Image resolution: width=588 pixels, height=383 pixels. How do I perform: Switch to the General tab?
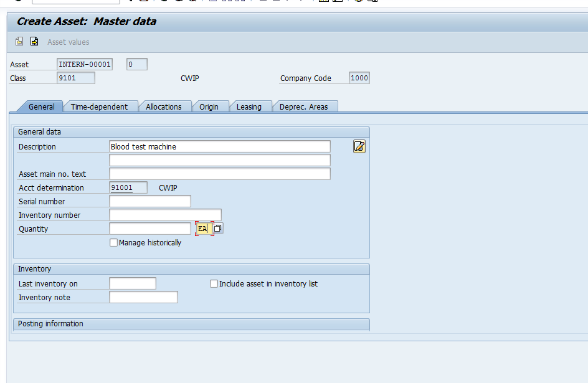pos(41,107)
